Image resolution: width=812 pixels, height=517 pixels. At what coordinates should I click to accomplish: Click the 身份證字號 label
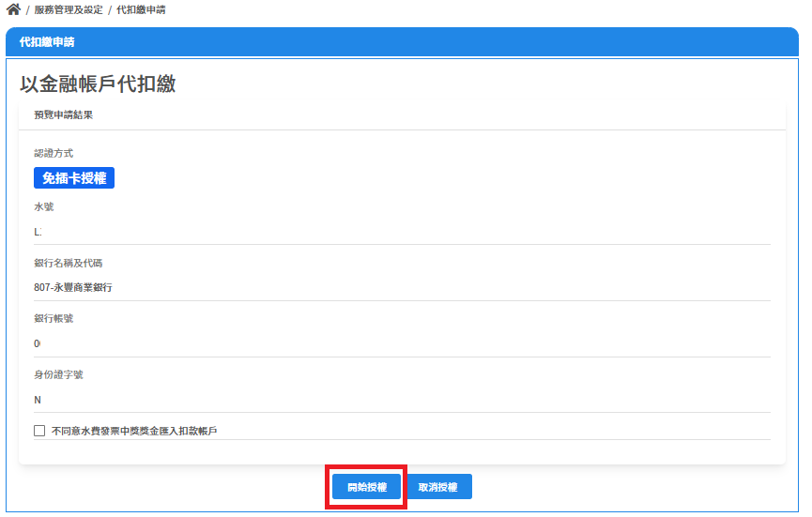pyautogui.click(x=58, y=374)
